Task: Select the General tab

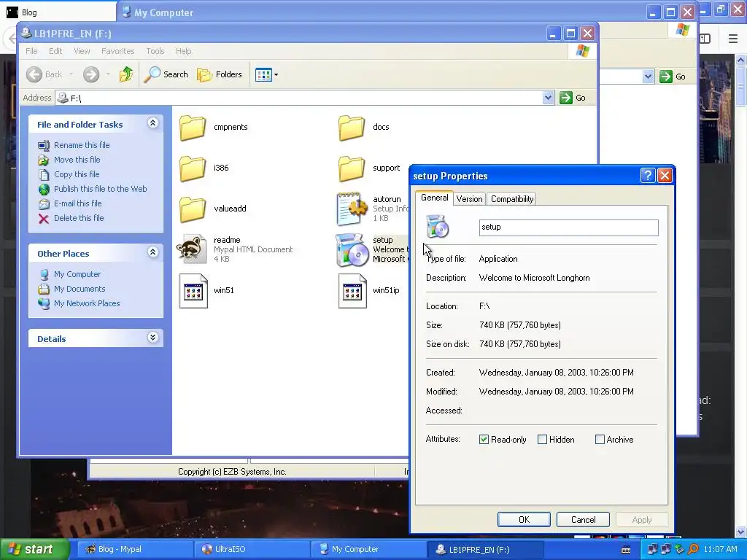Action: pos(434,198)
